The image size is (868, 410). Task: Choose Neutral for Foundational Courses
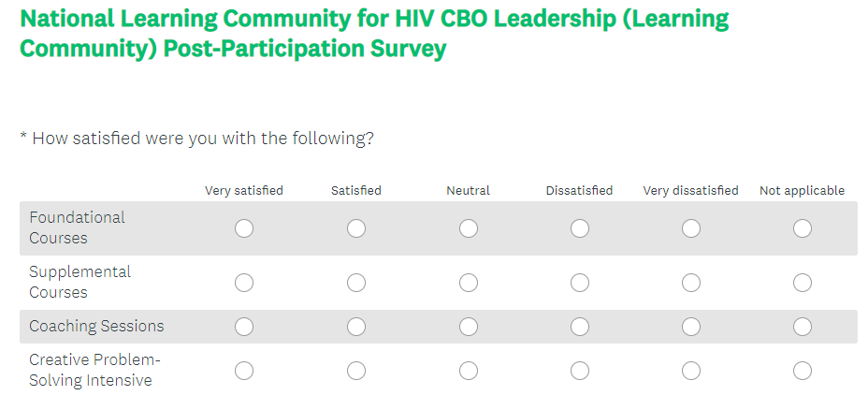(469, 228)
